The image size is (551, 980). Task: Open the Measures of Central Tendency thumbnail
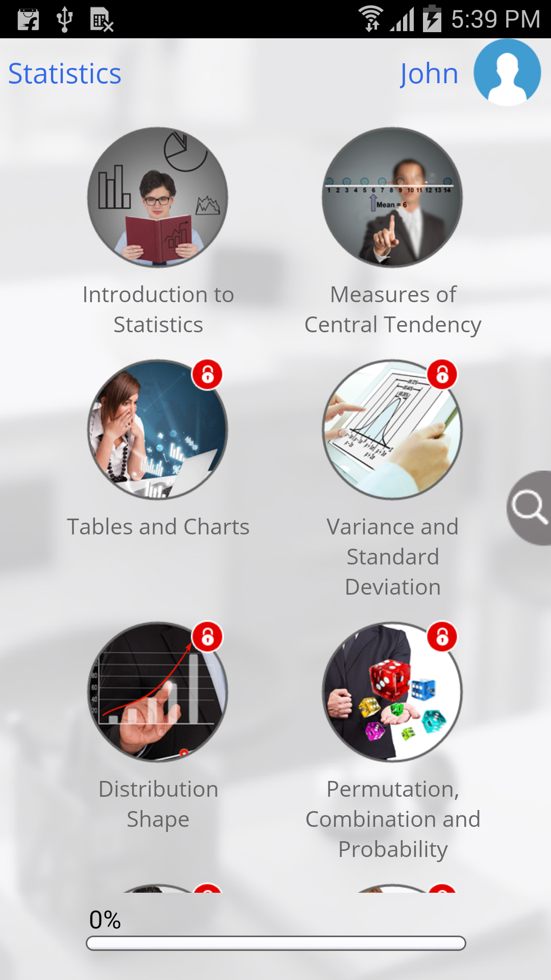(x=392, y=198)
